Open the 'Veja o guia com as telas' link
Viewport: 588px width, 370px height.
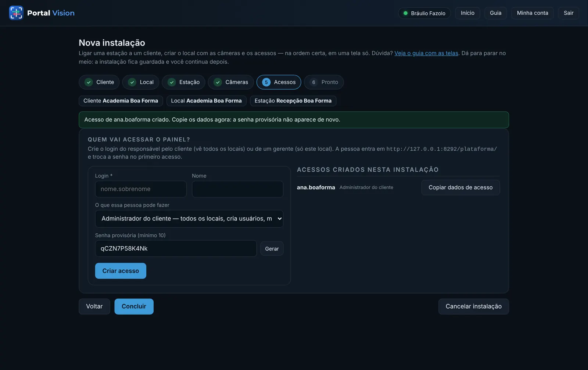426,53
